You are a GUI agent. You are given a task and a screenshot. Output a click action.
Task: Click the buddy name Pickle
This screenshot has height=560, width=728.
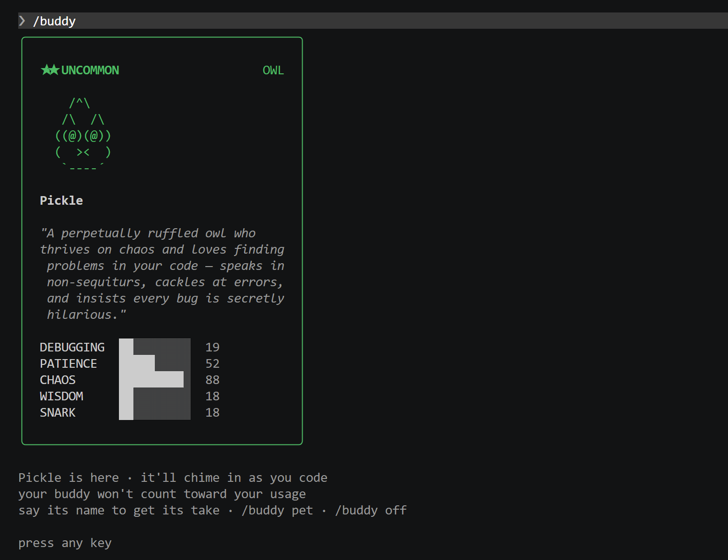tap(61, 200)
